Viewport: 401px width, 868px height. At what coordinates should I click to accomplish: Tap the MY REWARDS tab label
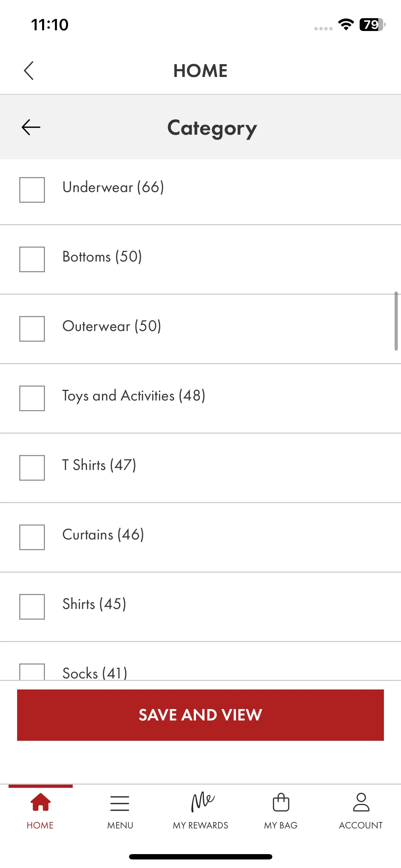coord(200,825)
